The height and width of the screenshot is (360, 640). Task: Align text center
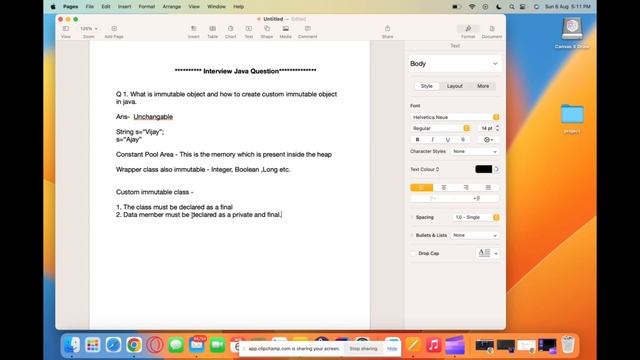pos(444,187)
